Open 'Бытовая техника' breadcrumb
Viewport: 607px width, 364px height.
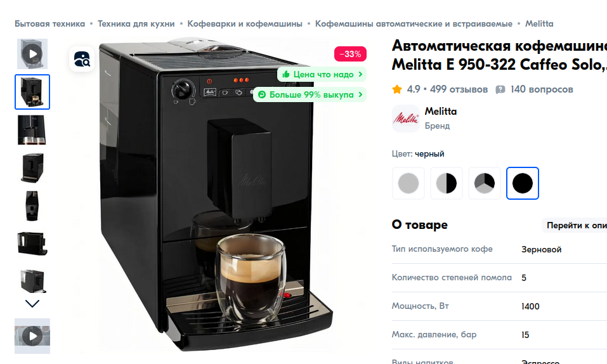pos(50,23)
